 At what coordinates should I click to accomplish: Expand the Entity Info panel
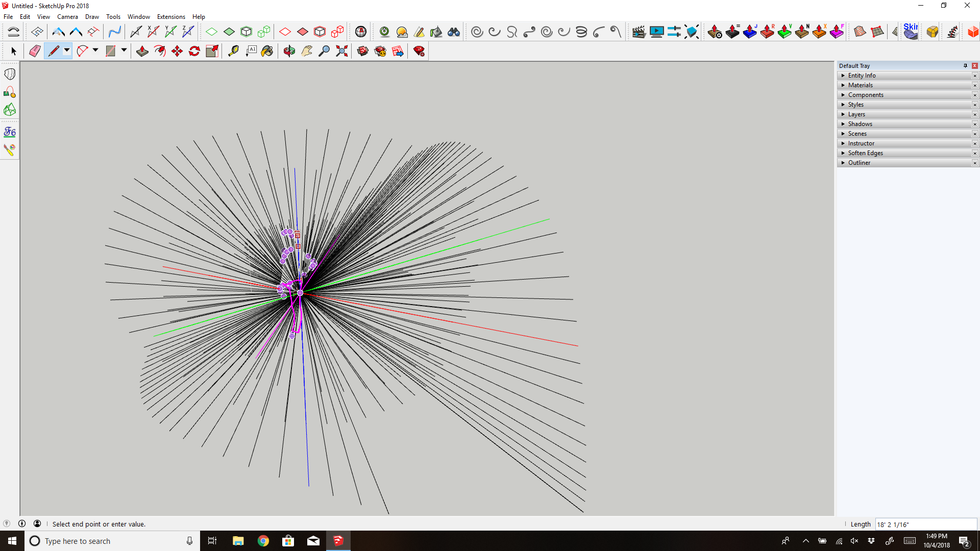point(862,76)
